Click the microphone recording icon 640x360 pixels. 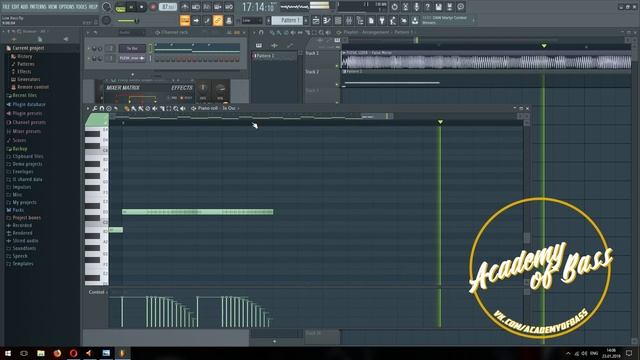click(416, 7)
